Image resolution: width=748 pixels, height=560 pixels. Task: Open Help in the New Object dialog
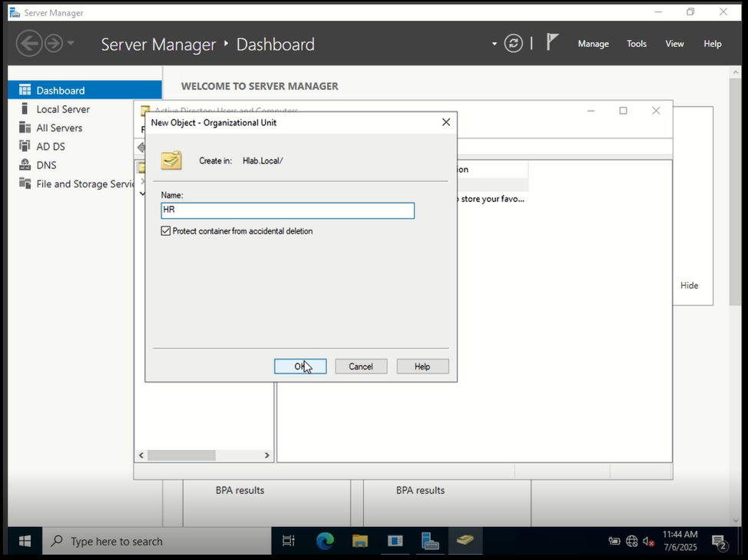click(422, 366)
